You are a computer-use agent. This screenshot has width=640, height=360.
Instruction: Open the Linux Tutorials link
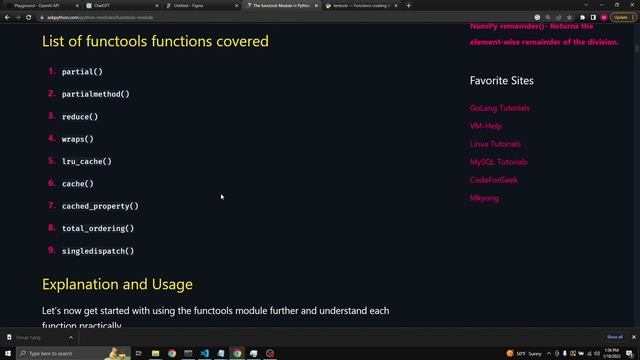tap(495, 144)
